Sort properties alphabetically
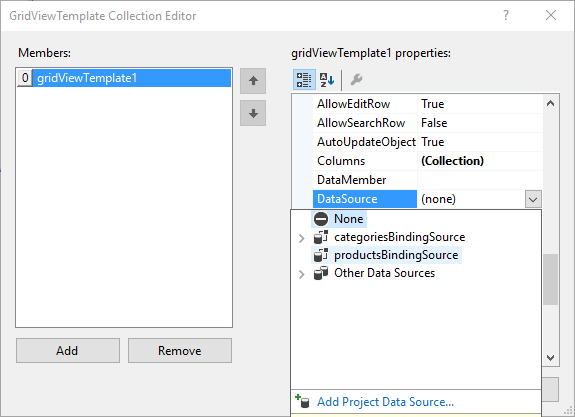 point(327,80)
